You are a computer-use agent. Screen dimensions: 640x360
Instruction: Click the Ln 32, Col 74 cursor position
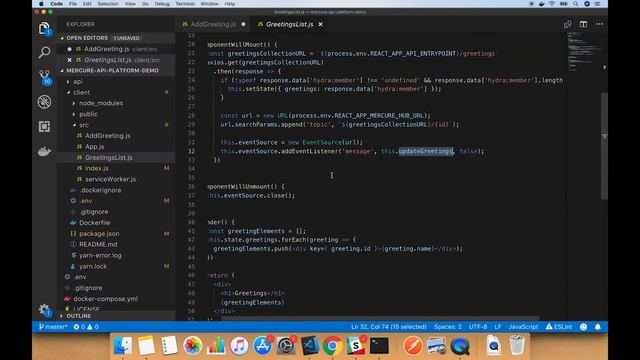(389, 327)
